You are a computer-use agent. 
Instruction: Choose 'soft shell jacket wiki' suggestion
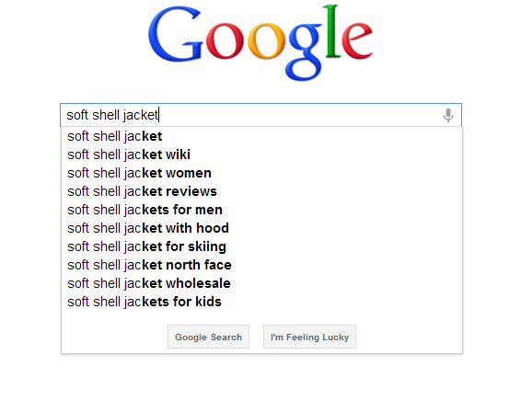click(x=261, y=154)
